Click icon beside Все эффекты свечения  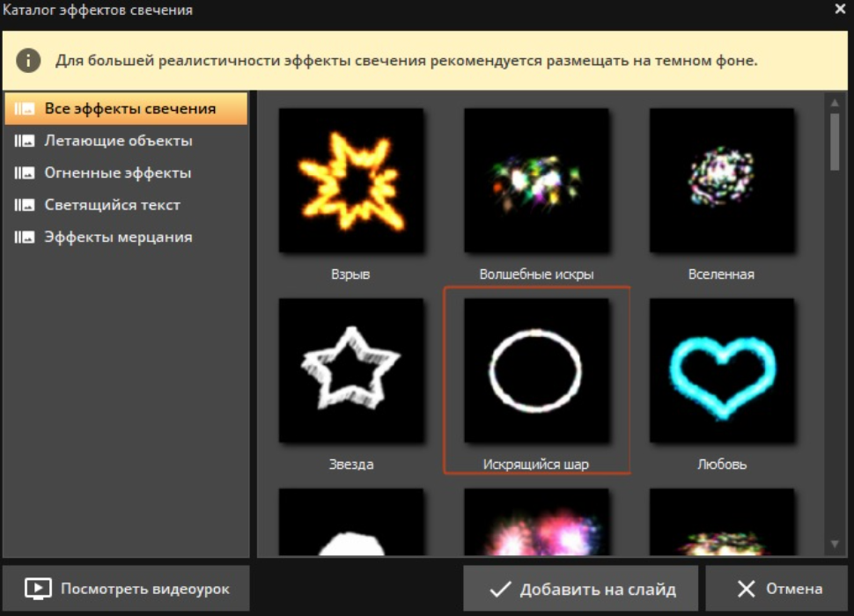click(x=25, y=109)
